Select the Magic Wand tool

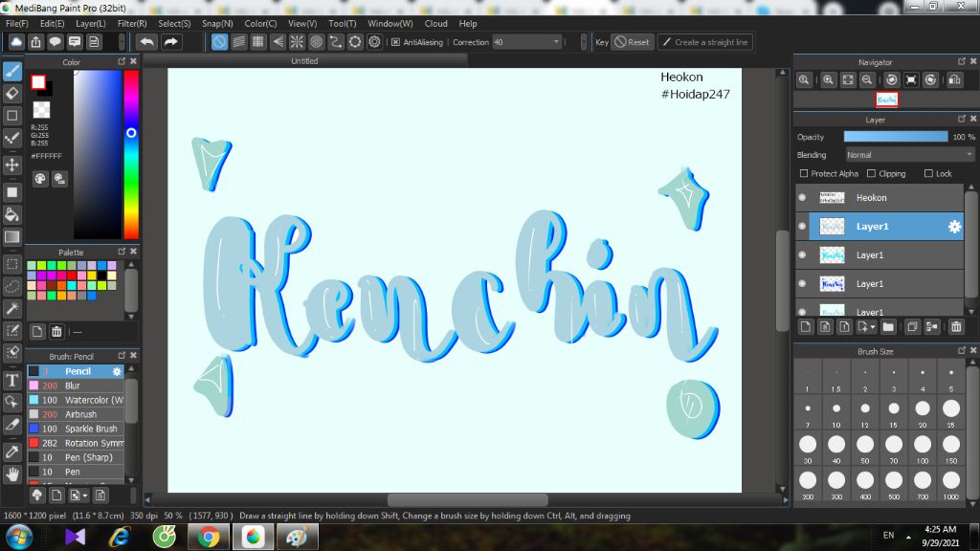tap(11, 308)
